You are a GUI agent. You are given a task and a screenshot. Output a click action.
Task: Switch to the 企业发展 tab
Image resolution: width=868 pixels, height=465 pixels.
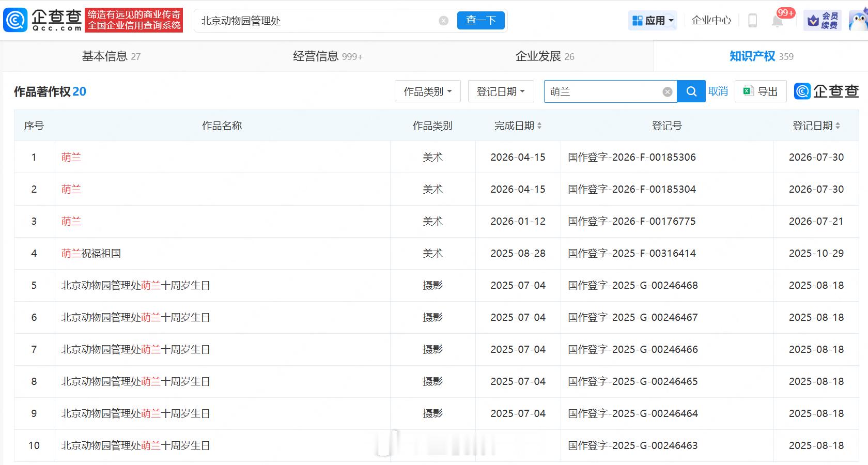[x=545, y=56]
